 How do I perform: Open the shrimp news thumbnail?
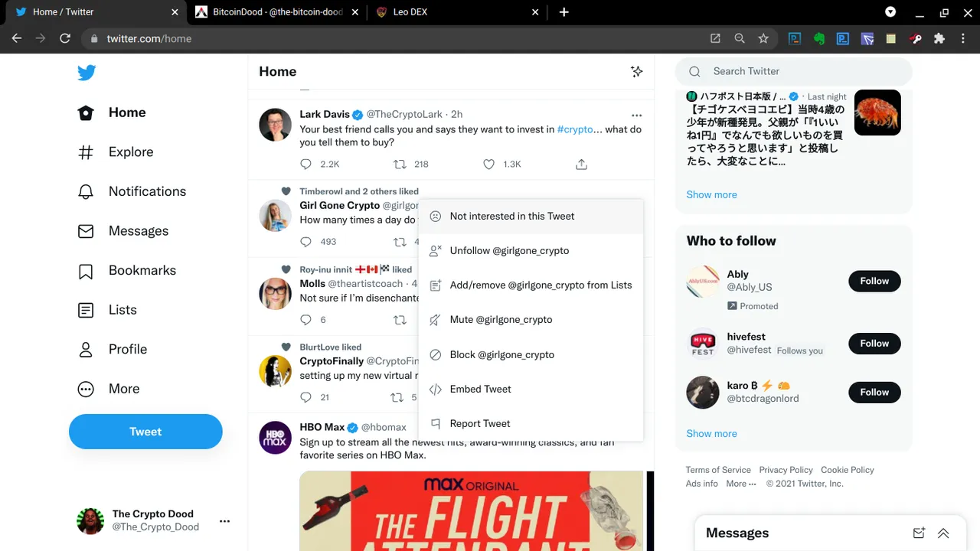(x=877, y=112)
